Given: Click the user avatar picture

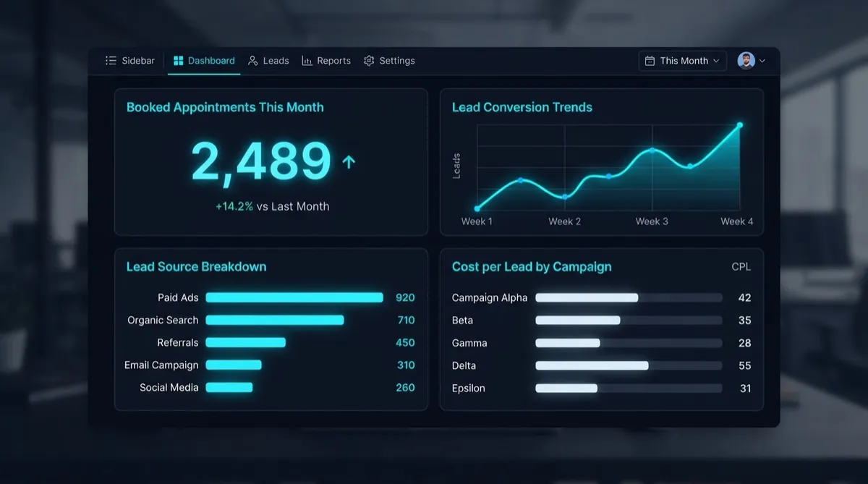Looking at the screenshot, I should [x=746, y=61].
